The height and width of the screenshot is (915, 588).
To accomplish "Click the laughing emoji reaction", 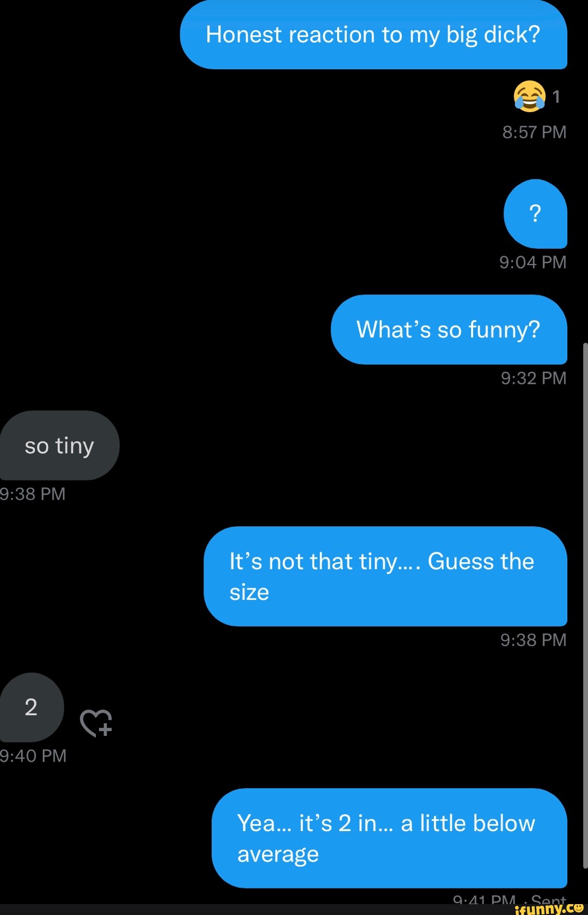I will click(x=529, y=96).
